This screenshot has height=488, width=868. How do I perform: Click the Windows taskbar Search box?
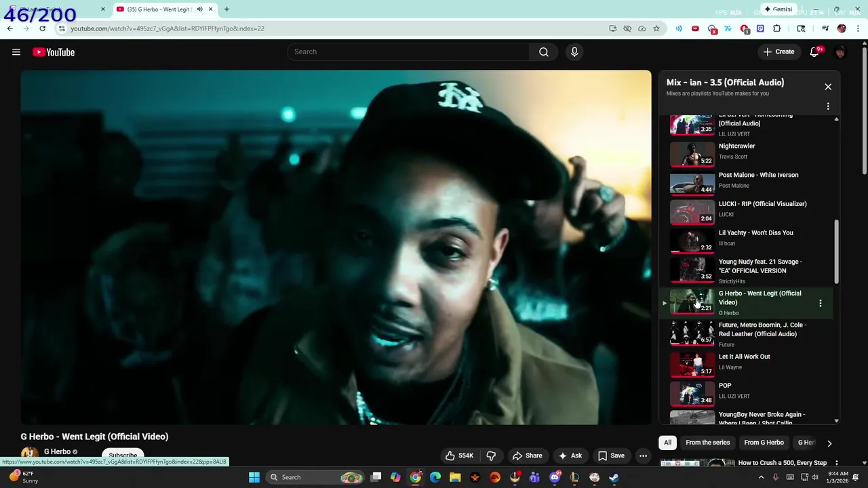click(x=315, y=477)
